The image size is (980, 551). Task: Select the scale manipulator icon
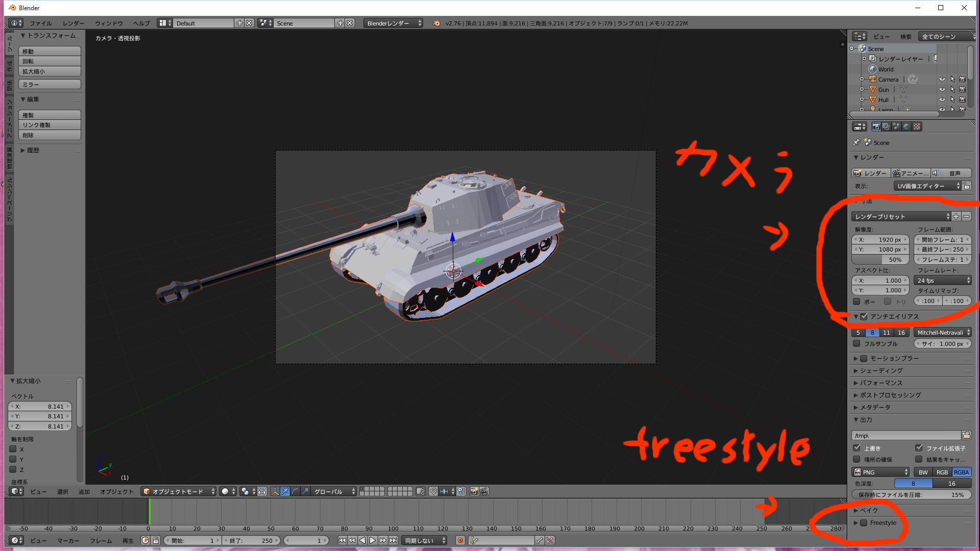tap(305, 491)
